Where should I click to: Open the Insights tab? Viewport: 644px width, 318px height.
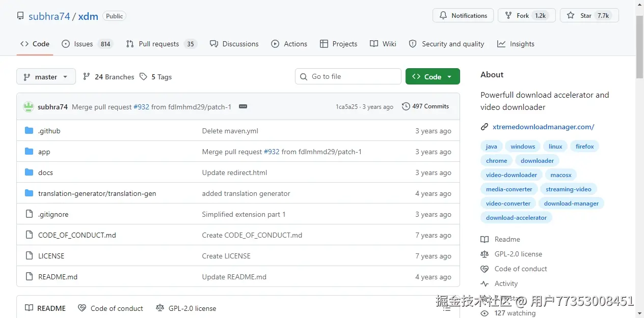coord(516,44)
